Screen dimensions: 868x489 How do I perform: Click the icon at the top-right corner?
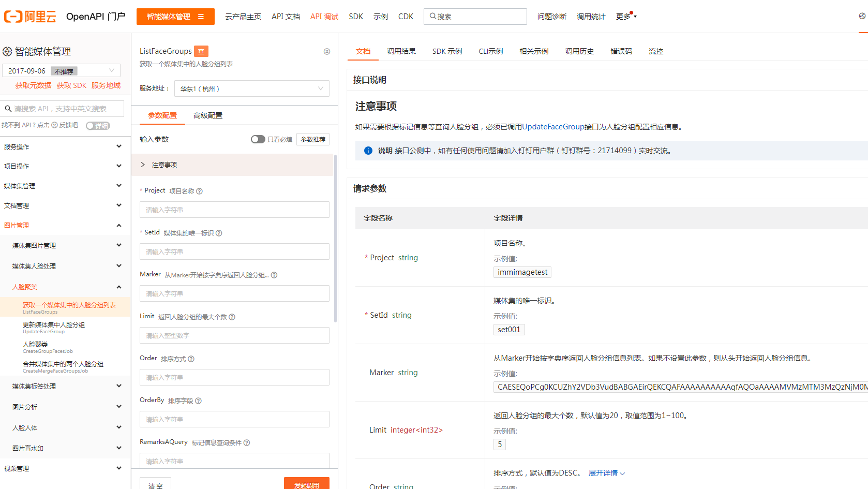pos(862,16)
